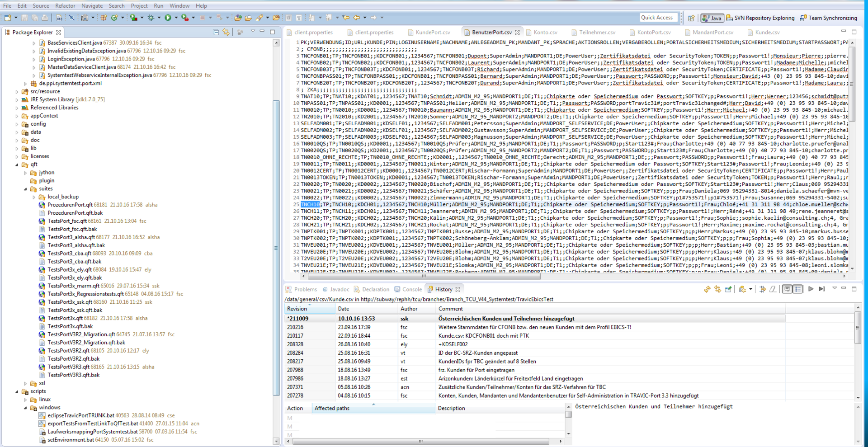Image resolution: width=868 pixels, height=447 pixels.
Task: Toggle Link with Editor in Package Explorer
Action: click(x=226, y=32)
